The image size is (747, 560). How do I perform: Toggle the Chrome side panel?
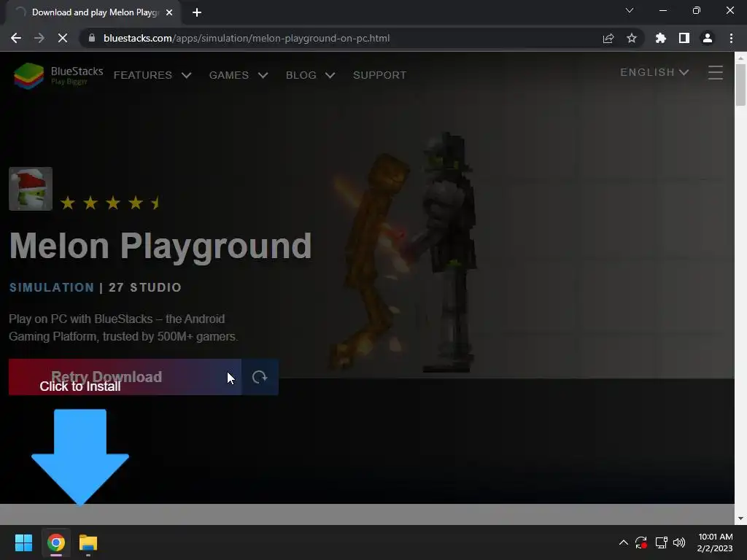(x=684, y=38)
